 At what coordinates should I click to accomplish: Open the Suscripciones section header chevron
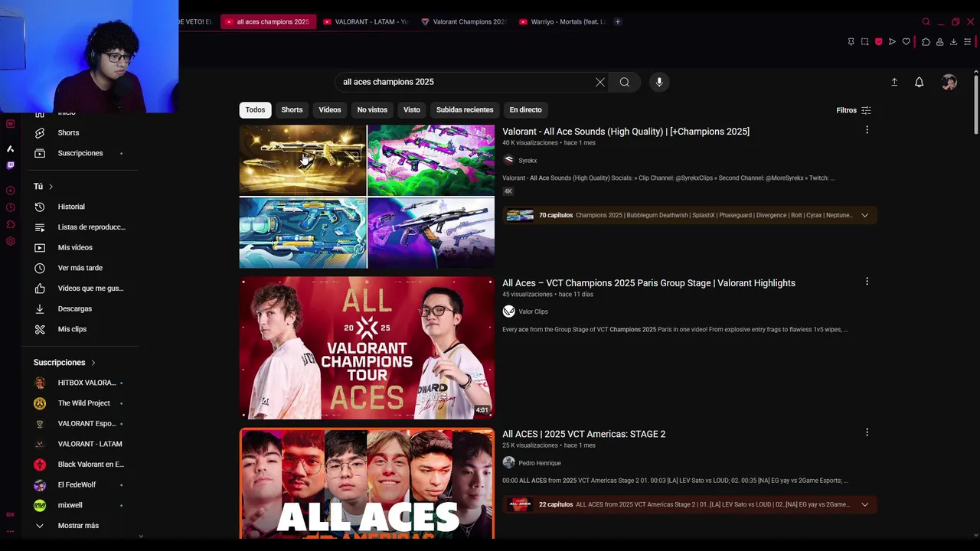[x=93, y=363]
